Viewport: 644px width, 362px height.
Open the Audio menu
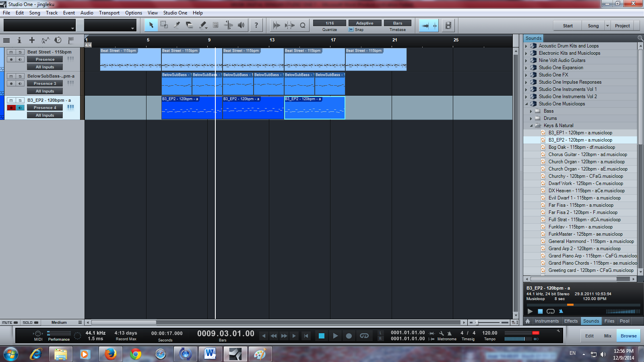tap(87, 13)
